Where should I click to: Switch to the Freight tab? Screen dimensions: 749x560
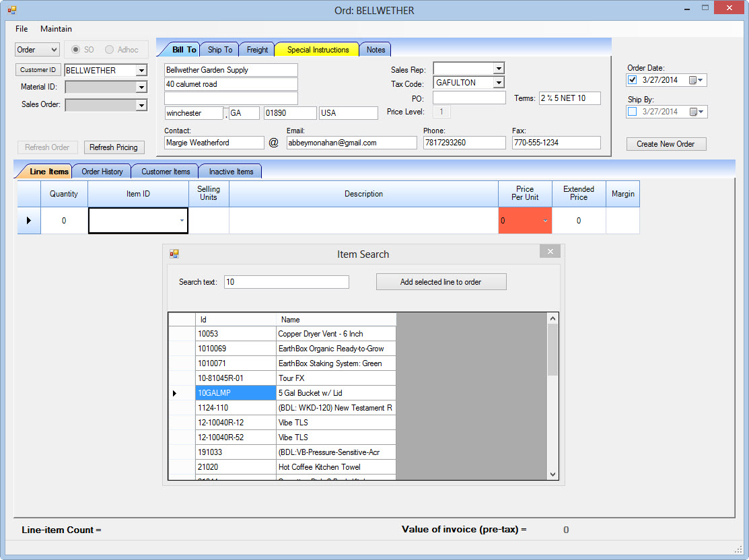pos(257,50)
